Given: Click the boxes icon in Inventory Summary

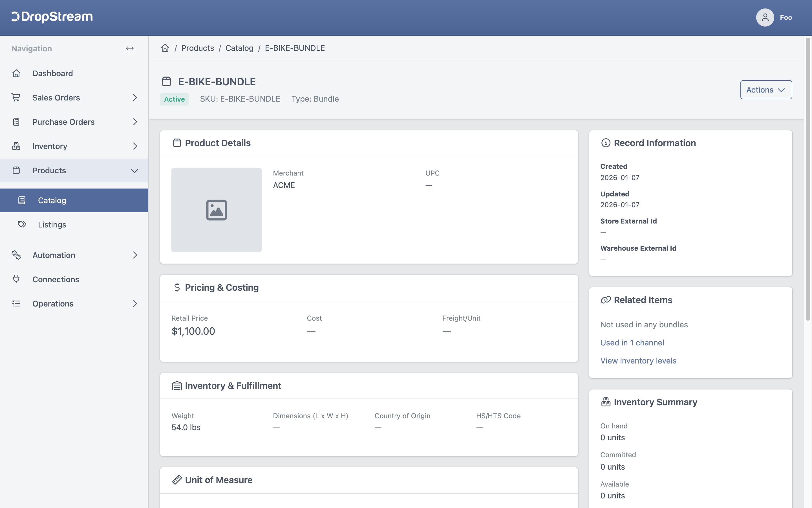Looking at the screenshot, I should tap(606, 402).
